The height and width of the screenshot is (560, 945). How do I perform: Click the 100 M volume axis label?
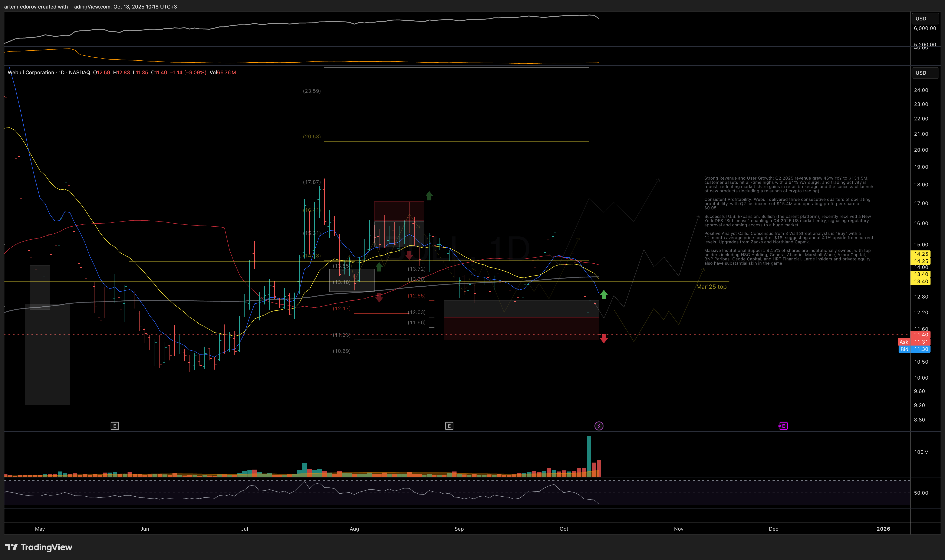921,452
